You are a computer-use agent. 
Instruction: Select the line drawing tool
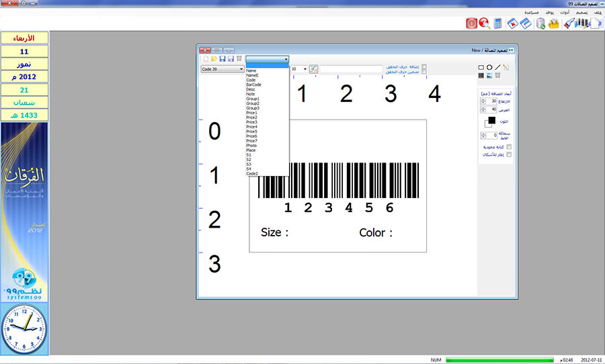tap(497, 67)
